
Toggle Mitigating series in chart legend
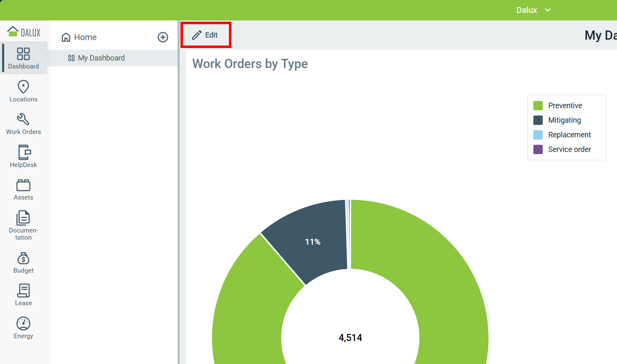[564, 120]
